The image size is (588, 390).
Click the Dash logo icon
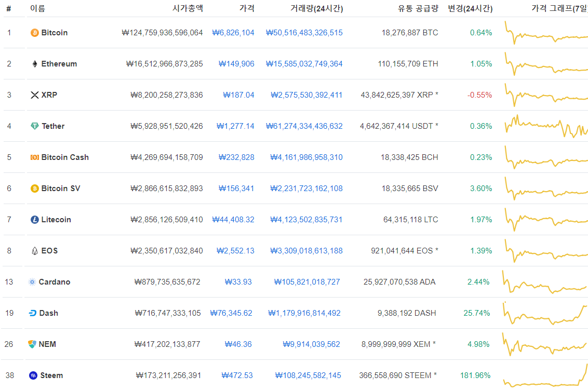[33, 313]
